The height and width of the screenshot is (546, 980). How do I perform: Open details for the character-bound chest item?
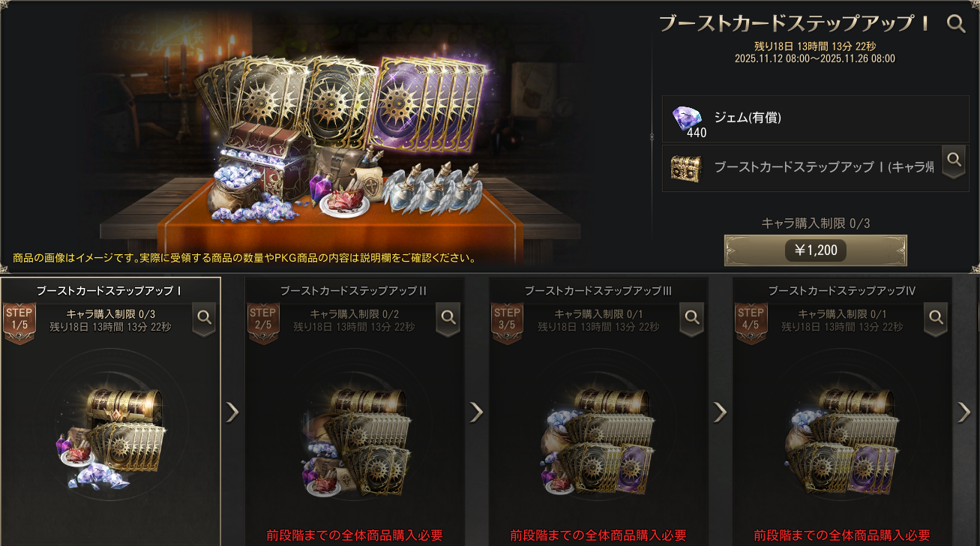coord(954,160)
